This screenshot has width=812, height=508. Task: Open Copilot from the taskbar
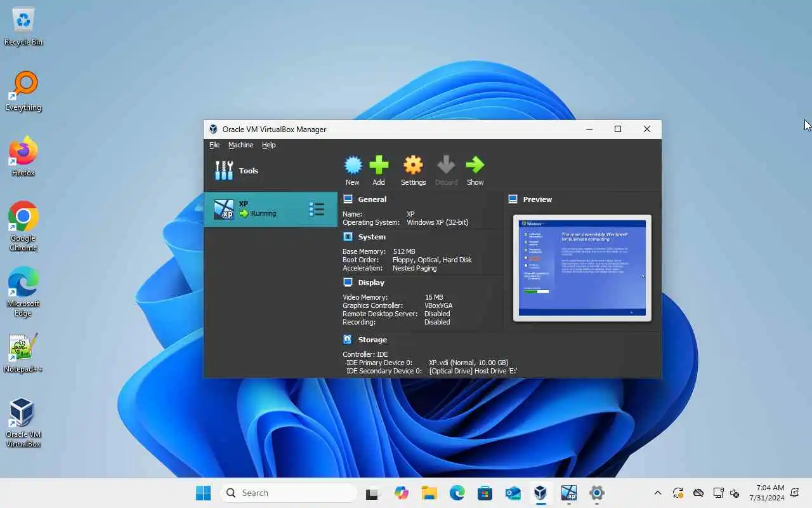402,493
